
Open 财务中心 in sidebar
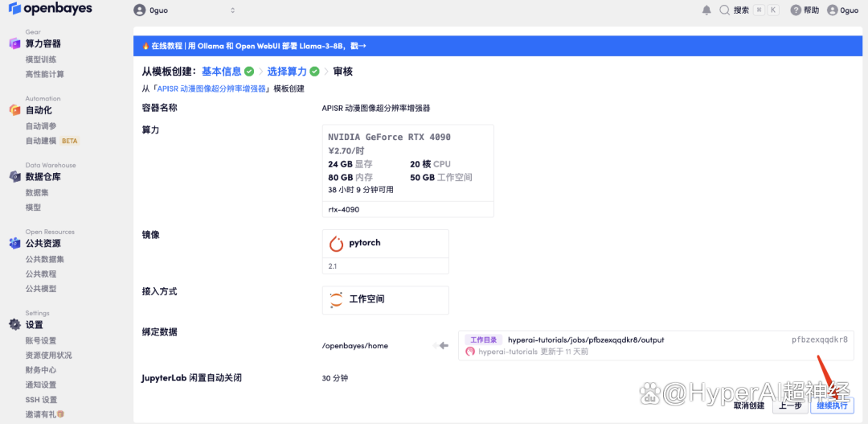(41, 369)
